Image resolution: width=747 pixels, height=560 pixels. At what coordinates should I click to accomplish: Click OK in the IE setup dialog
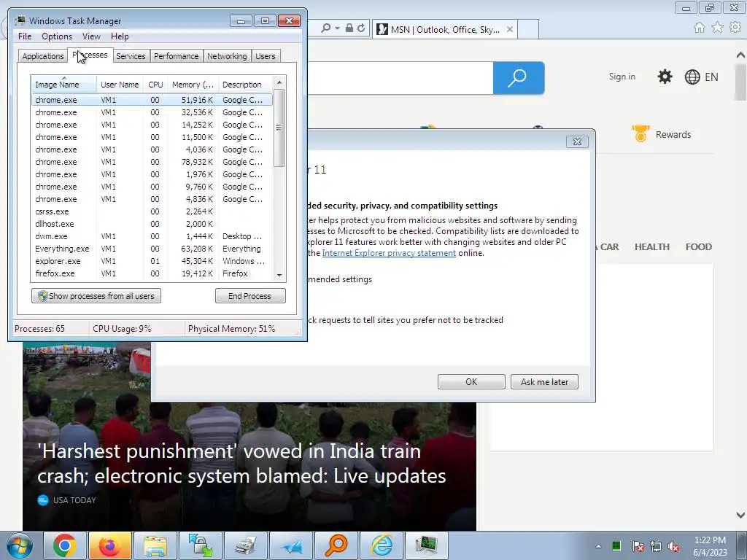[x=471, y=381]
